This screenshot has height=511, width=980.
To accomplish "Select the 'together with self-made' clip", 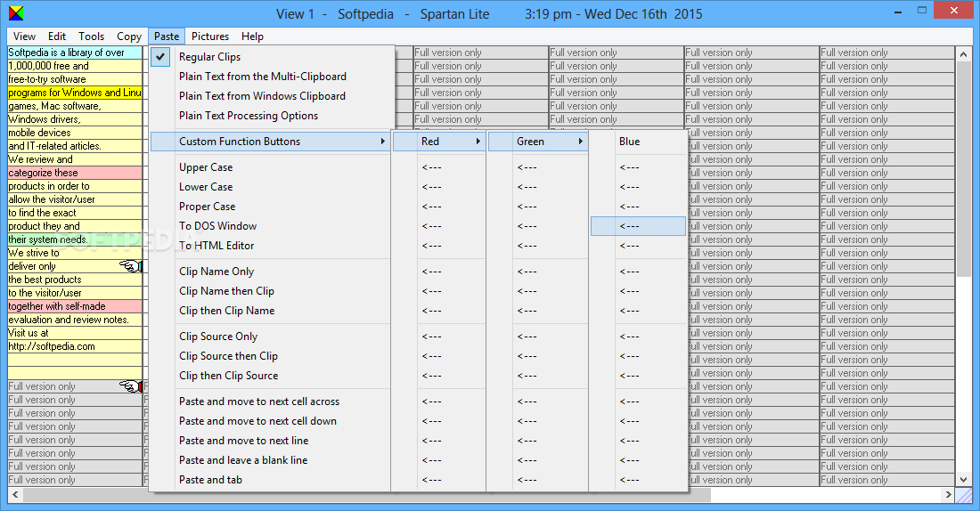I will pyautogui.click(x=75, y=307).
